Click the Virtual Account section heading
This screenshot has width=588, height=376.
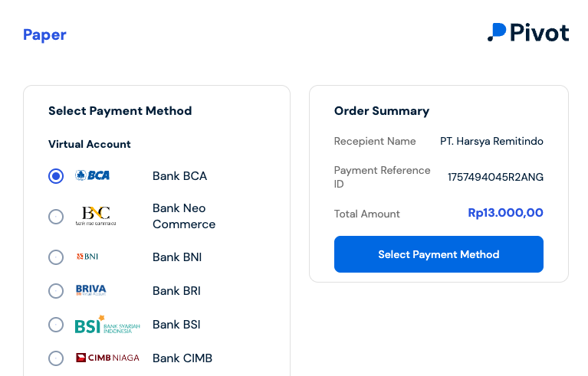point(89,144)
